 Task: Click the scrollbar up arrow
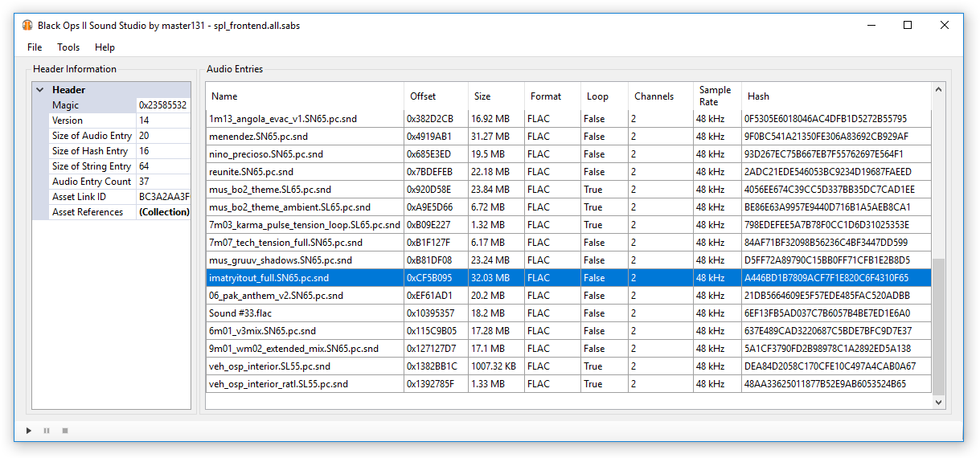click(x=937, y=90)
